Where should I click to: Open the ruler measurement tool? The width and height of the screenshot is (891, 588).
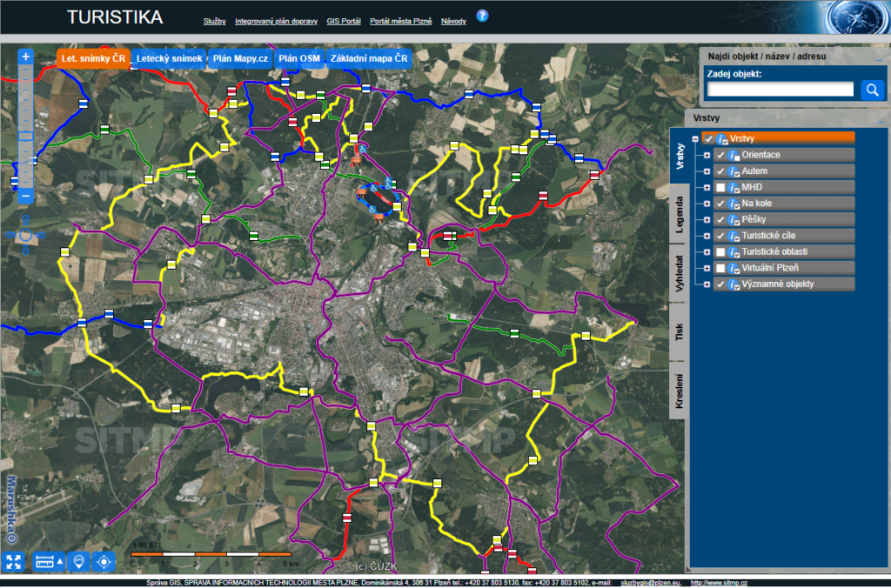44,562
